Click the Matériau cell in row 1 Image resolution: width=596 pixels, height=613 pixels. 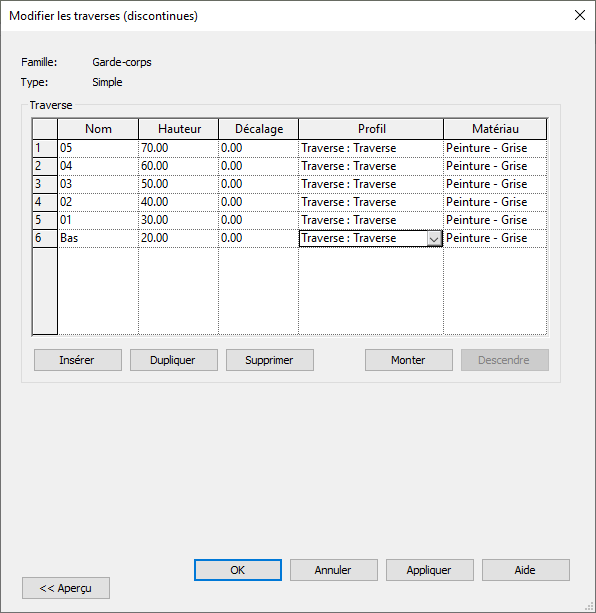pos(495,148)
